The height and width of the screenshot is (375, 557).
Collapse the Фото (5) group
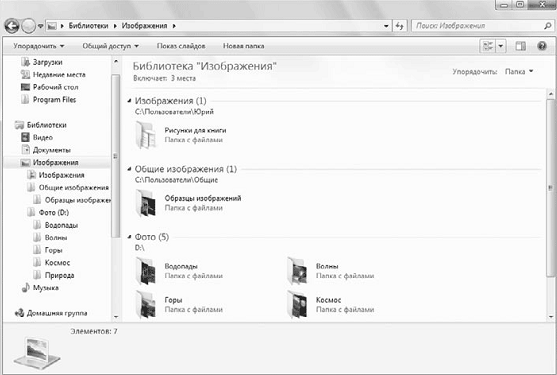pos(129,237)
